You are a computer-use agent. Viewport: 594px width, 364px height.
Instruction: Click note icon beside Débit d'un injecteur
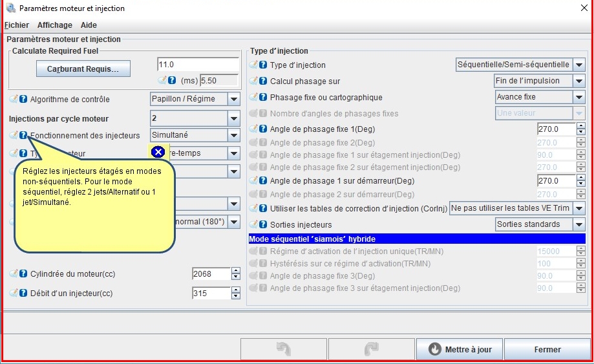[14, 293]
